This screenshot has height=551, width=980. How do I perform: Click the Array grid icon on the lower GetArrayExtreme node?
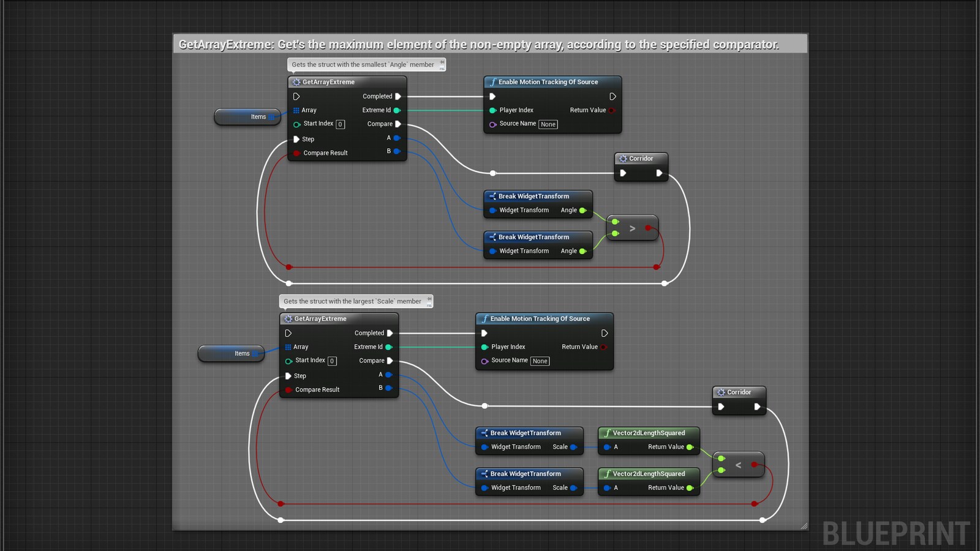[x=288, y=347]
